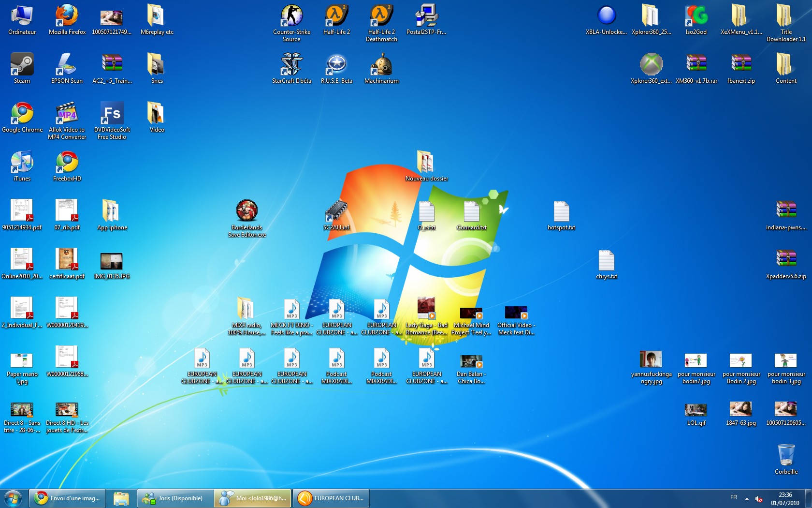Screen dimensions: 812x508
Task: Select Counter-Strike Source shortcut
Action: tap(291, 23)
